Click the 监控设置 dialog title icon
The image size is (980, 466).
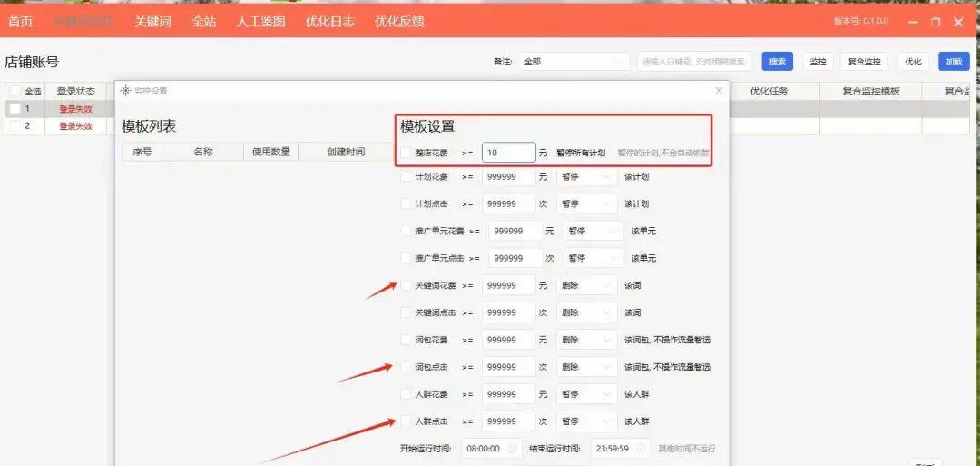(125, 91)
